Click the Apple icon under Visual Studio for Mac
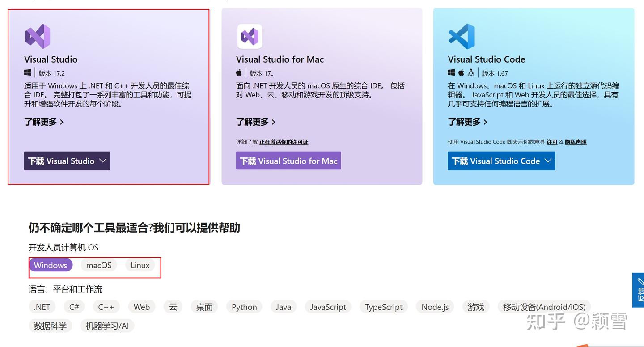644x347 pixels. [239, 72]
